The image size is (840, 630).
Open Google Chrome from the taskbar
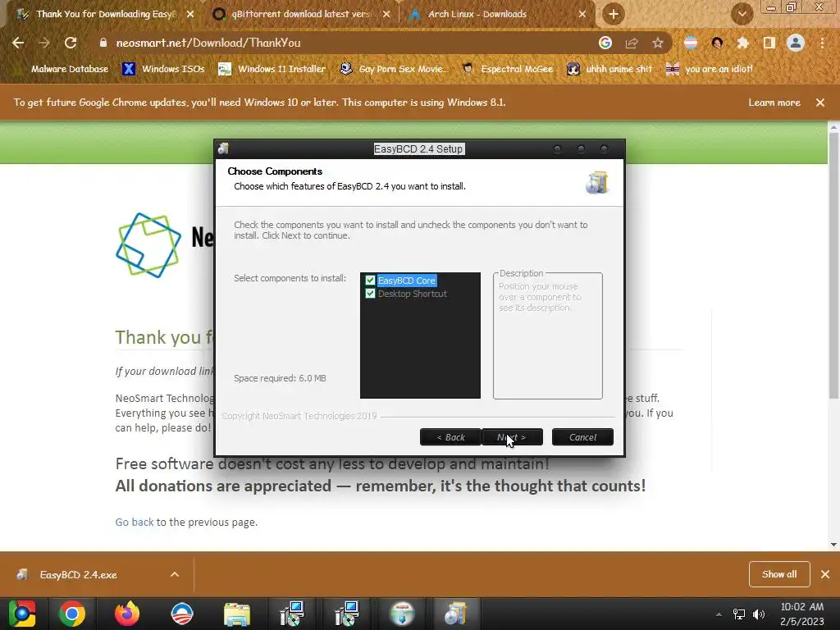coord(72,614)
